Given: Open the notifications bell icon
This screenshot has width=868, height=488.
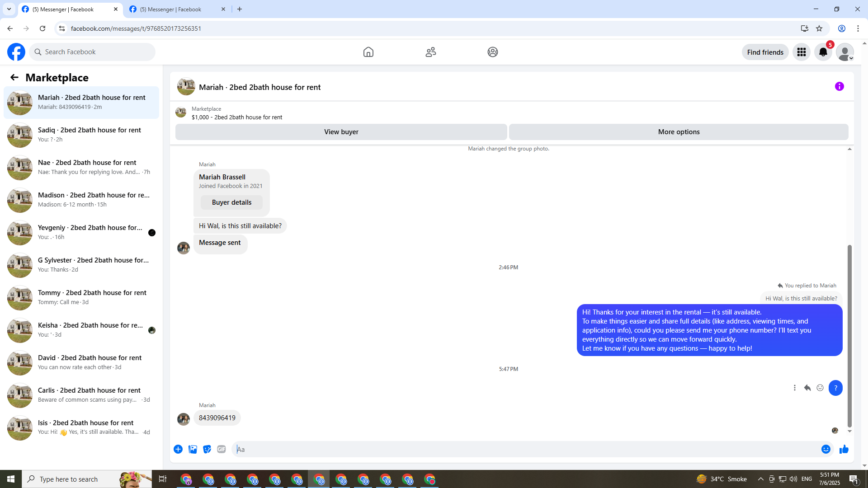Looking at the screenshot, I should tap(823, 52).
